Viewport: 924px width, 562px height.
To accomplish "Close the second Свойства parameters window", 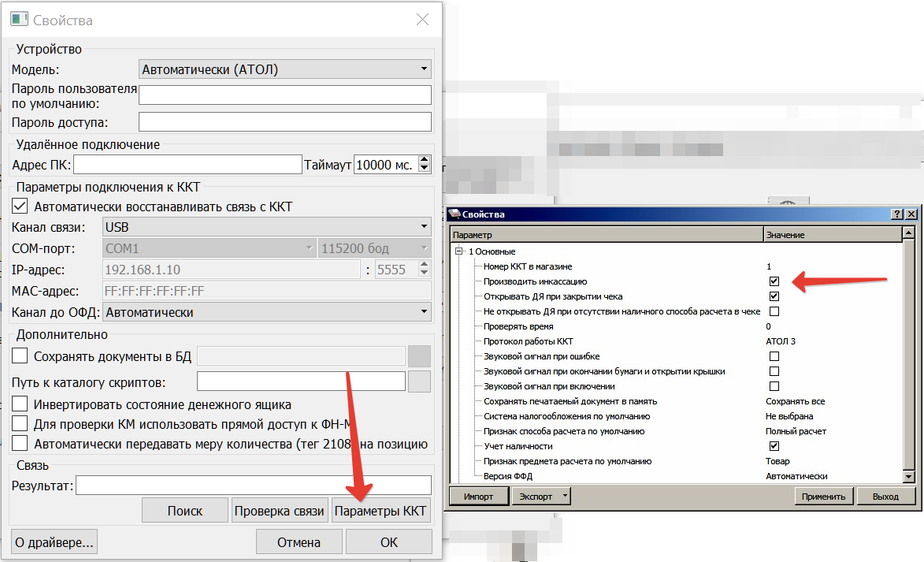I will pos(911,214).
